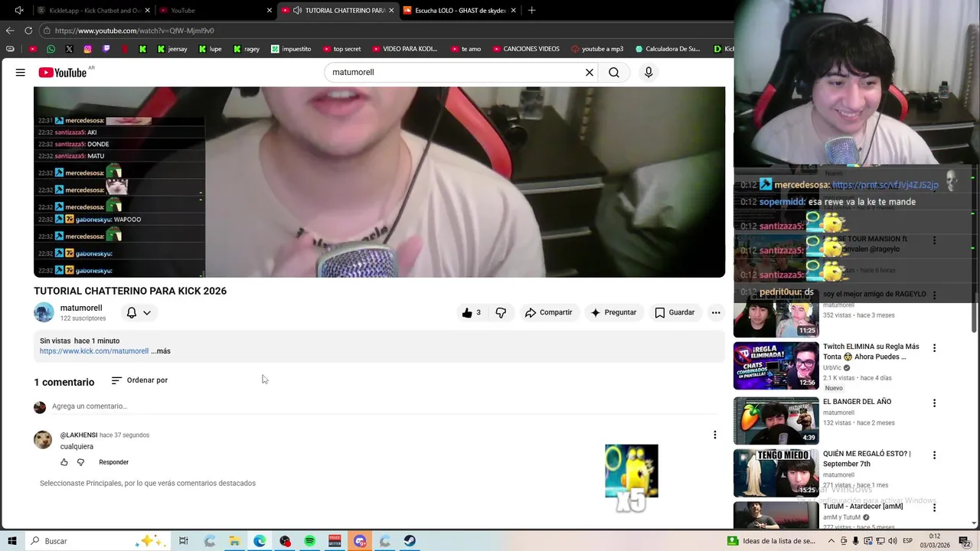Viewport: 980px width, 551px height.
Task: Clear the matumorell search text
Action: 590,72
